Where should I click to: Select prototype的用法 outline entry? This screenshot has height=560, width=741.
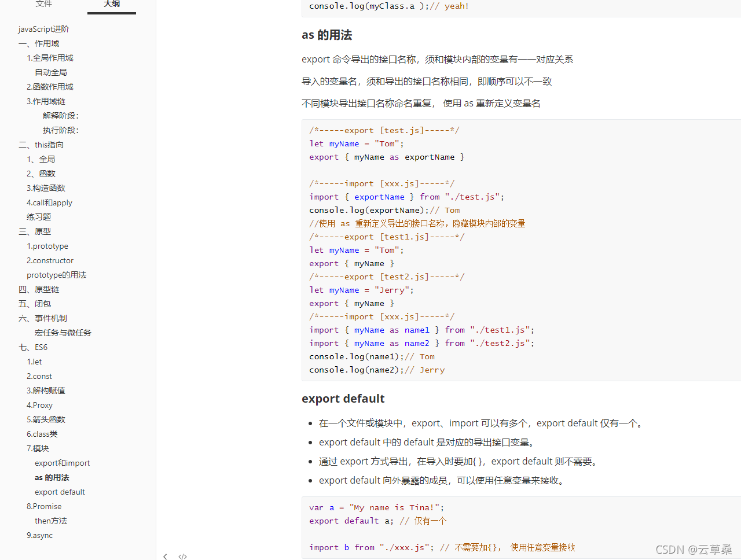coord(56,275)
